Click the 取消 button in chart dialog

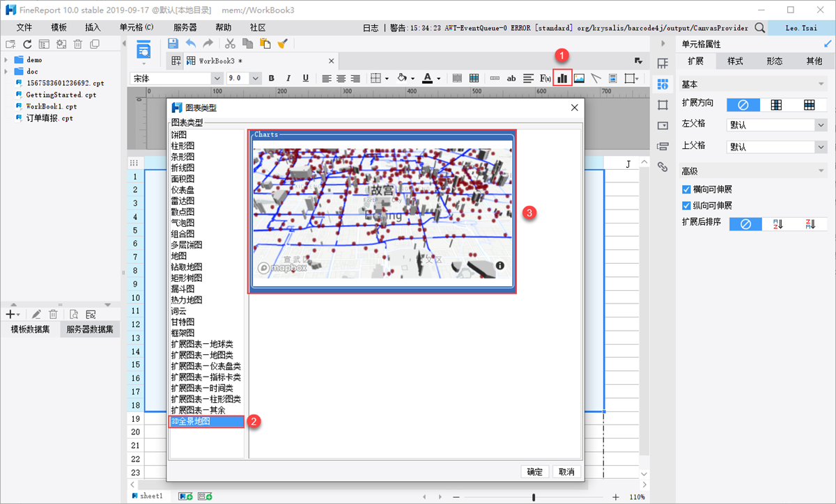coord(567,471)
